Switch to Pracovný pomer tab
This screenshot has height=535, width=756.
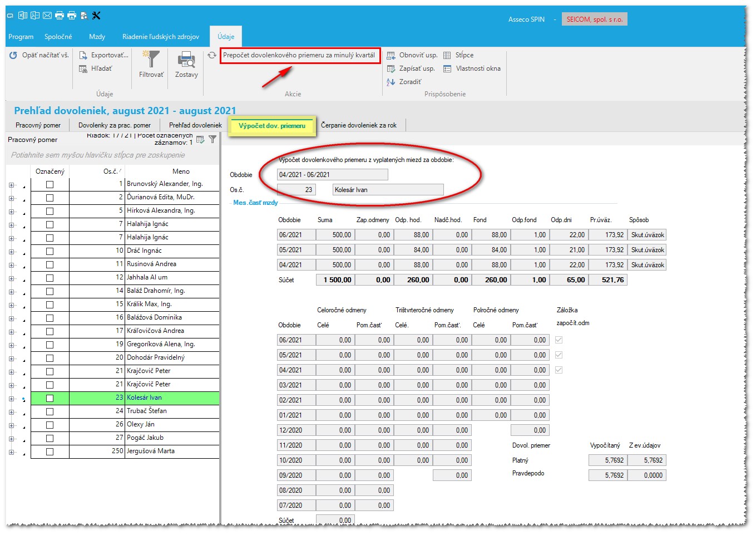click(x=38, y=125)
